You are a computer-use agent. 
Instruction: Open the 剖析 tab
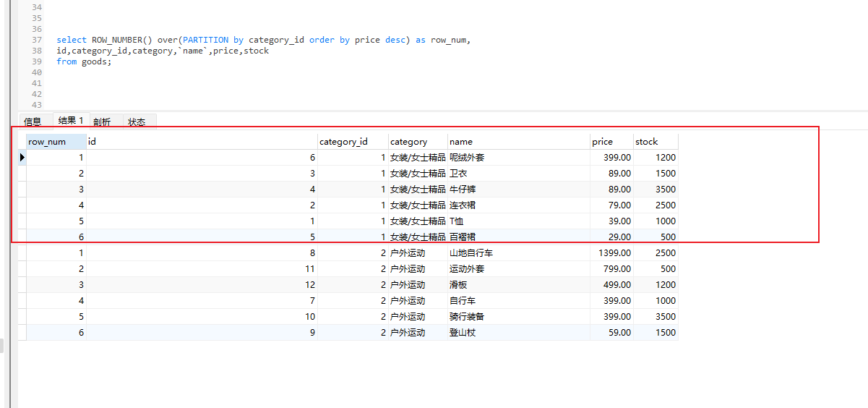pyautogui.click(x=103, y=122)
